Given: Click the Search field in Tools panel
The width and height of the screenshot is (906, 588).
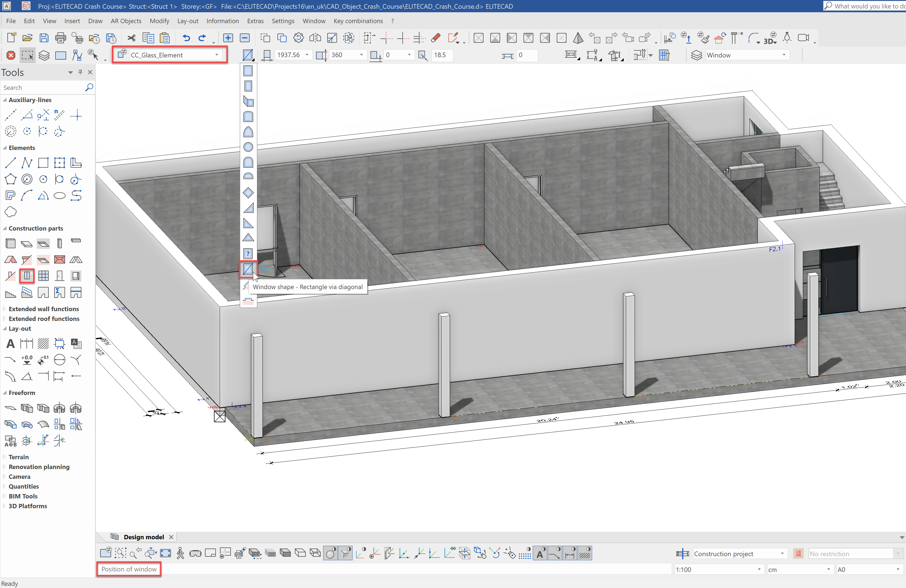Looking at the screenshot, I should [x=43, y=88].
